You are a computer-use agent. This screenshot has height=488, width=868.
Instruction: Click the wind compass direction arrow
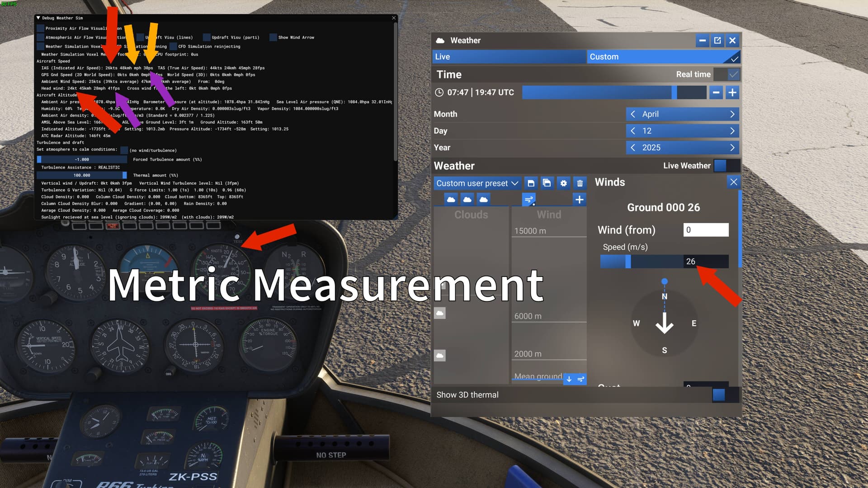tap(664, 323)
